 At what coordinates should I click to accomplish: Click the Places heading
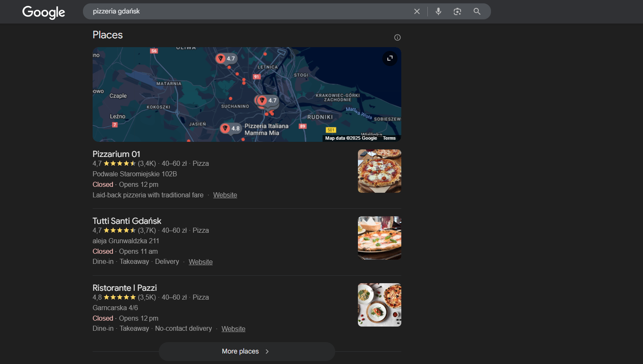[108, 35]
